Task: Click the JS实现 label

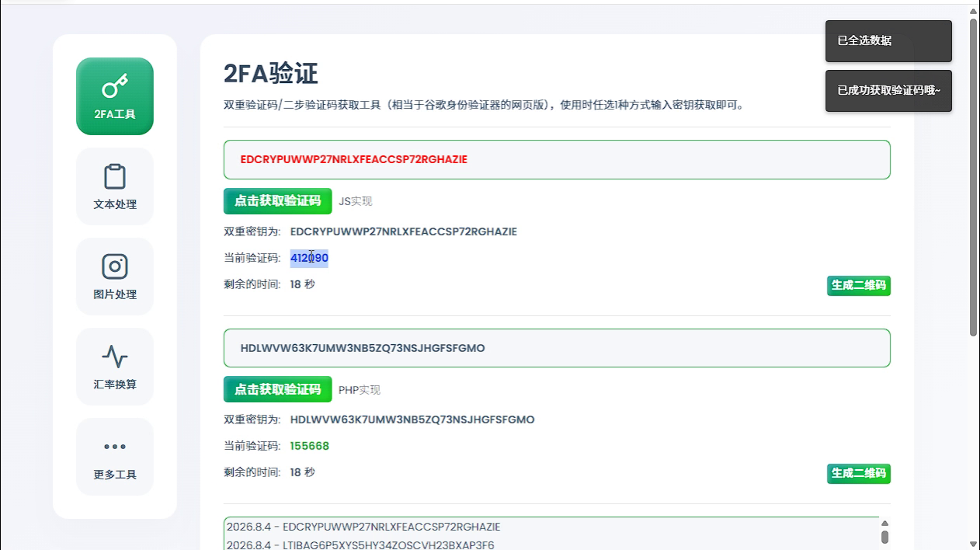Action: [x=355, y=201]
